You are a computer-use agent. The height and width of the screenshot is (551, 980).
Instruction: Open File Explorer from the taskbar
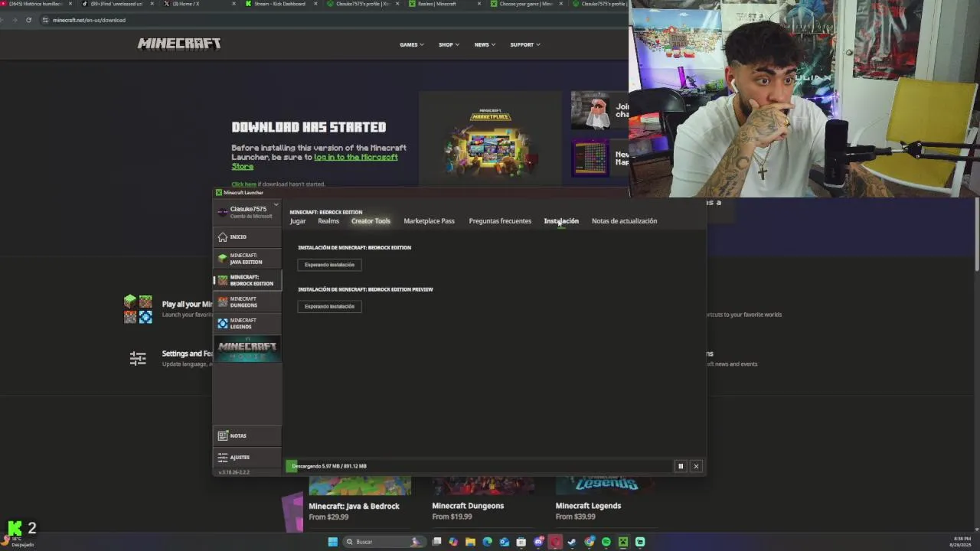tap(470, 542)
